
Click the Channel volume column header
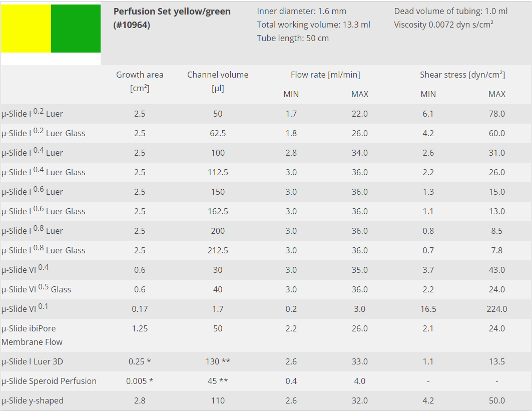[218, 81]
